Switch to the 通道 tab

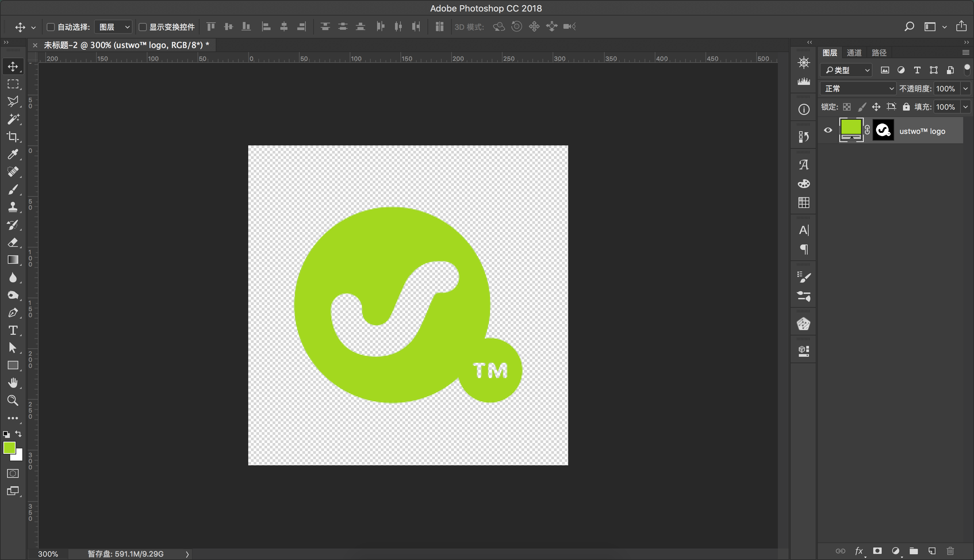(x=854, y=53)
